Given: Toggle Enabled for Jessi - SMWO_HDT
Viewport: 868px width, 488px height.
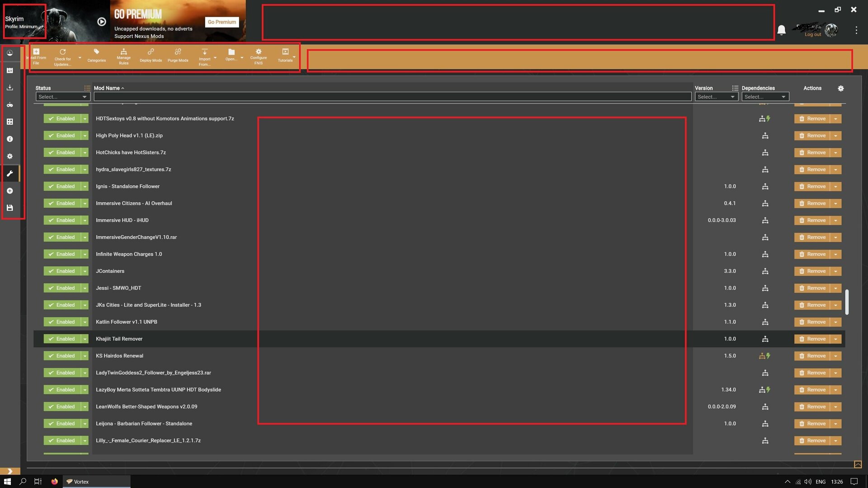Looking at the screenshot, I should (x=62, y=288).
